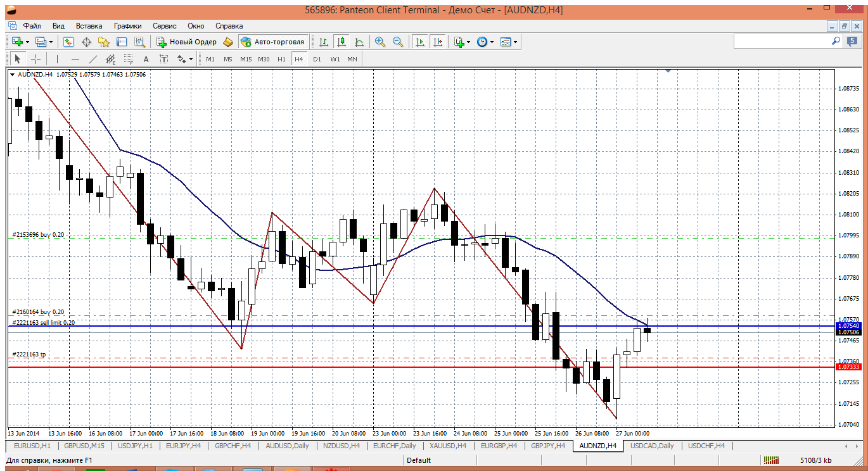Select the text label T tool
868x471 pixels.
coord(163,59)
